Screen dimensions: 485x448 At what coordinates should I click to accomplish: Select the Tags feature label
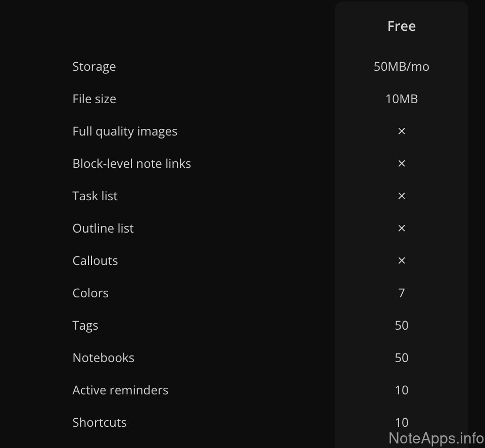[85, 326]
